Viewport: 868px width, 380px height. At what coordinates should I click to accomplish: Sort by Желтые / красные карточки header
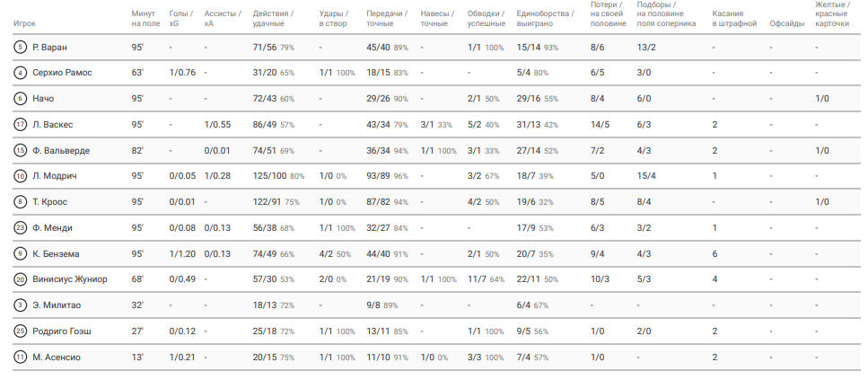(x=833, y=13)
